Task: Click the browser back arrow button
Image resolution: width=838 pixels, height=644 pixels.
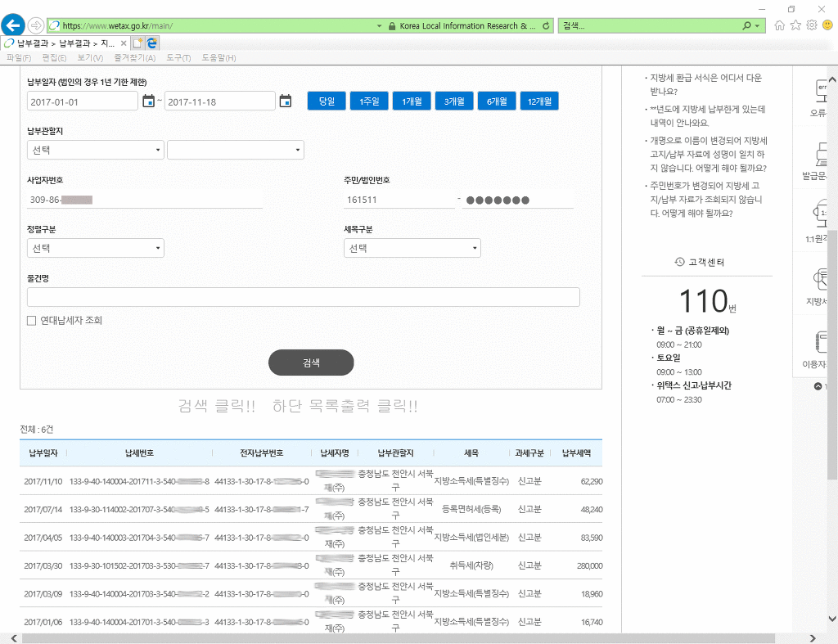Action: tap(13, 25)
